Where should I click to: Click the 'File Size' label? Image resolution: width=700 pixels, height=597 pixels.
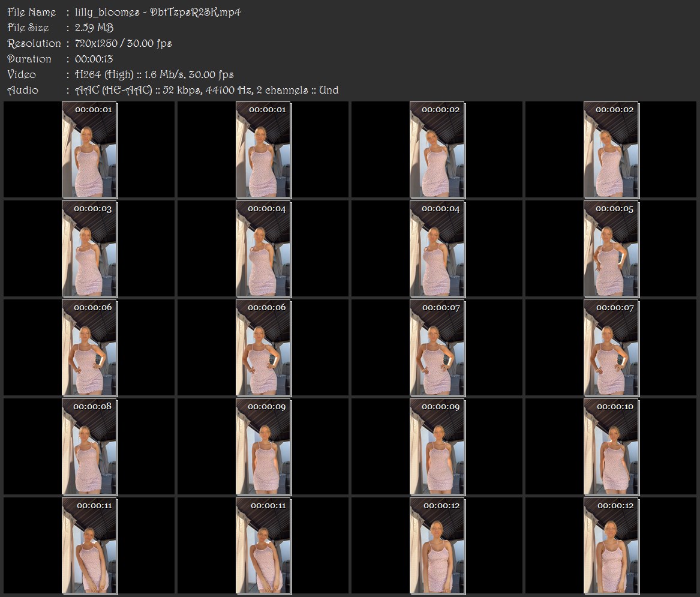[28, 28]
